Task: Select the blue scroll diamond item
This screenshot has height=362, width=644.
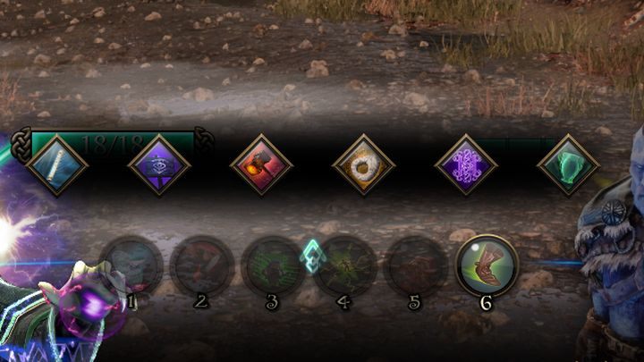Action: tap(56, 166)
